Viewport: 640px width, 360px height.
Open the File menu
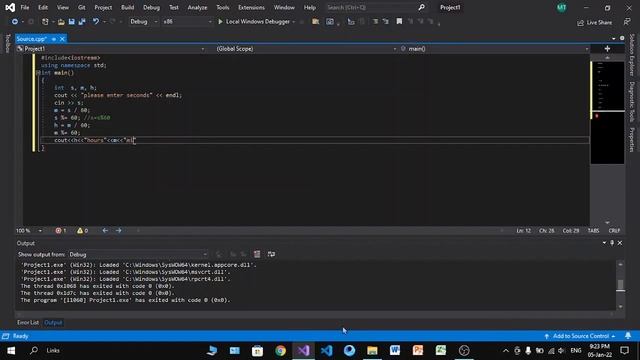pos(25,7)
